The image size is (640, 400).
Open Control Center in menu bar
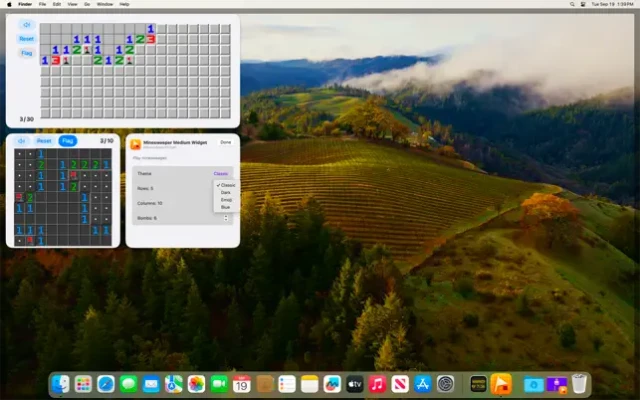pyautogui.click(x=583, y=4)
